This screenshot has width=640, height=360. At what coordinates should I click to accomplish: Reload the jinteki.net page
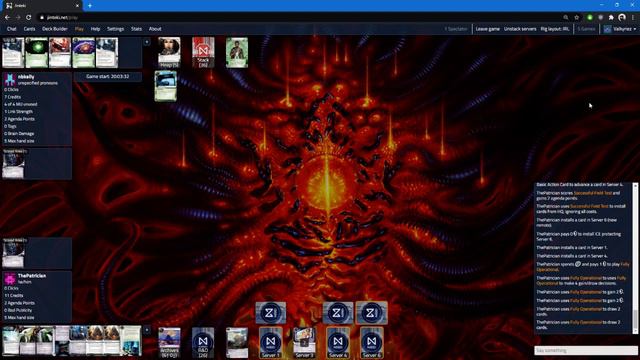pos(29,18)
